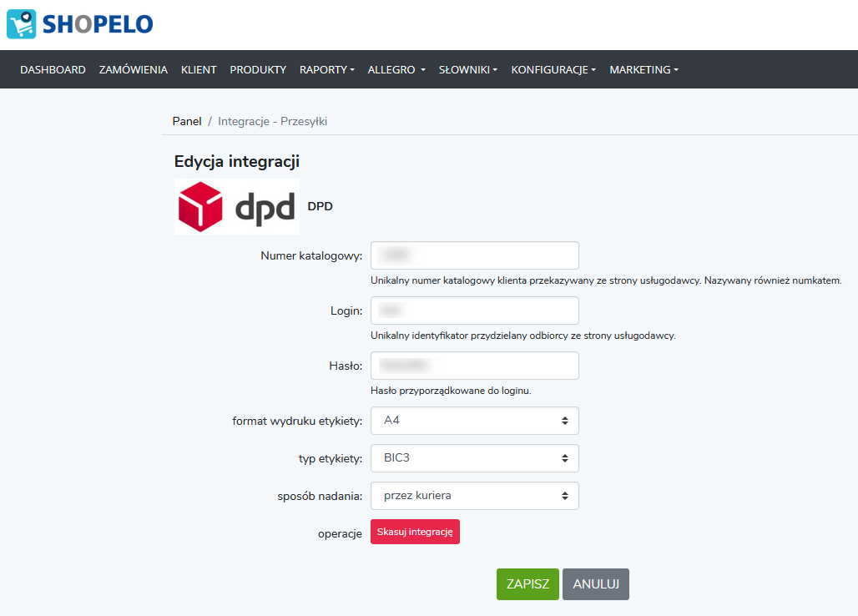
Task: Select the Hasło password field
Action: [x=474, y=366]
